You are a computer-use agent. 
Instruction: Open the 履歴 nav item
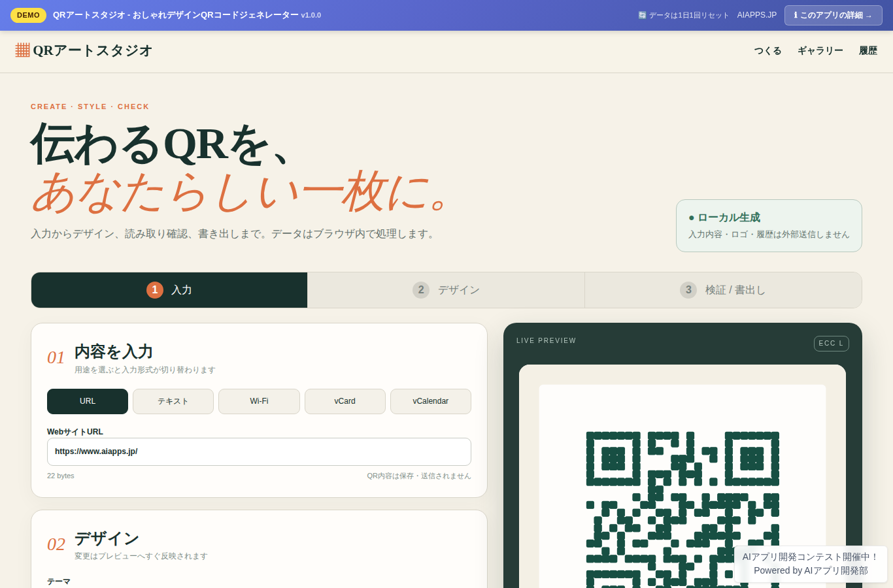(x=868, y=51)
